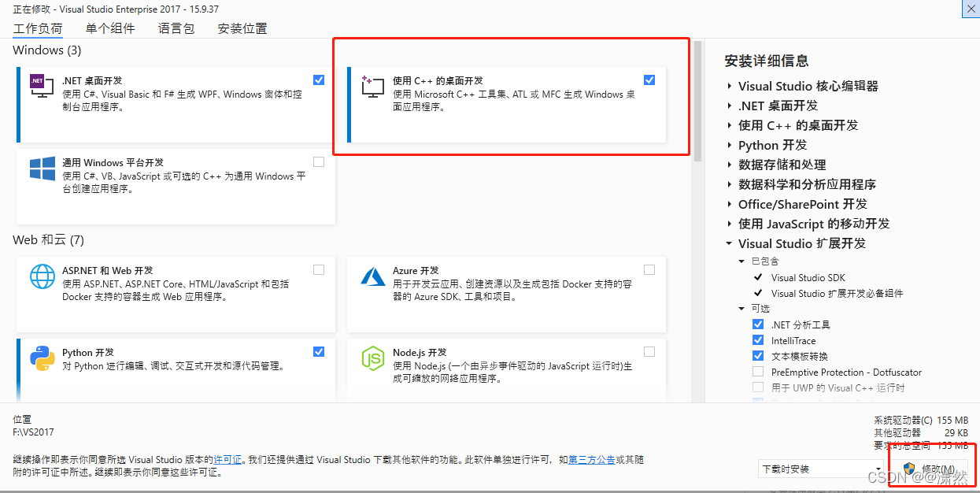Toggle the 使用 C++ 的桌面开发 workload checkbox

tap(649, 80)
